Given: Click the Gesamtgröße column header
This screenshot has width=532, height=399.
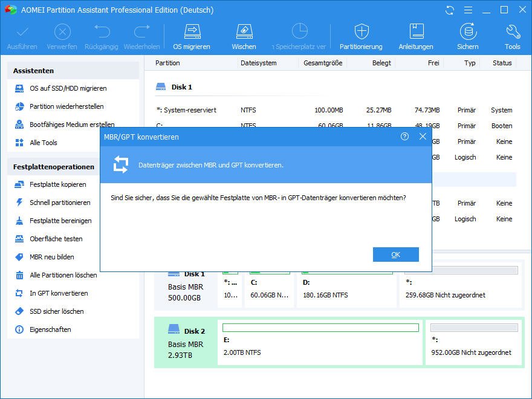Looking at the screenshot, I should coord(323,63).
